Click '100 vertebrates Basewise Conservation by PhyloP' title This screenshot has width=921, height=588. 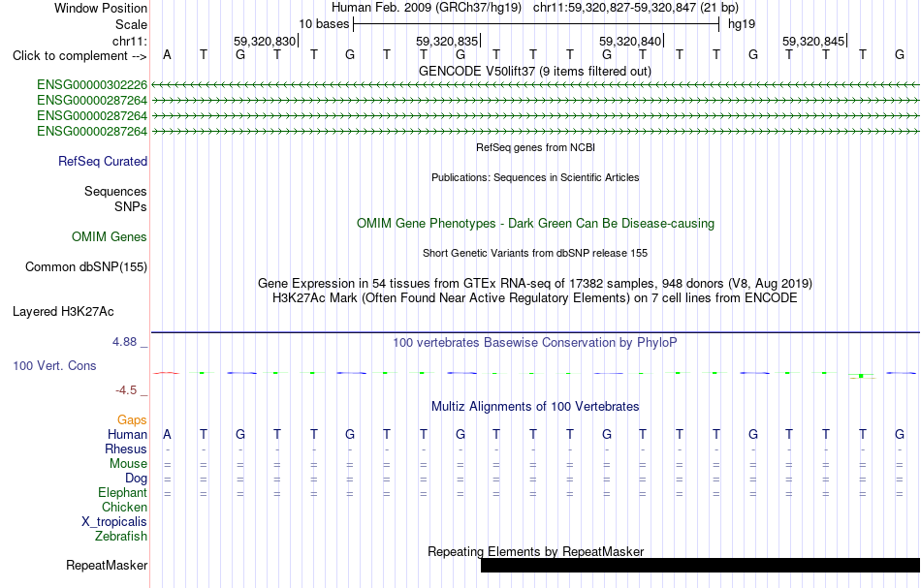(535, 342)
